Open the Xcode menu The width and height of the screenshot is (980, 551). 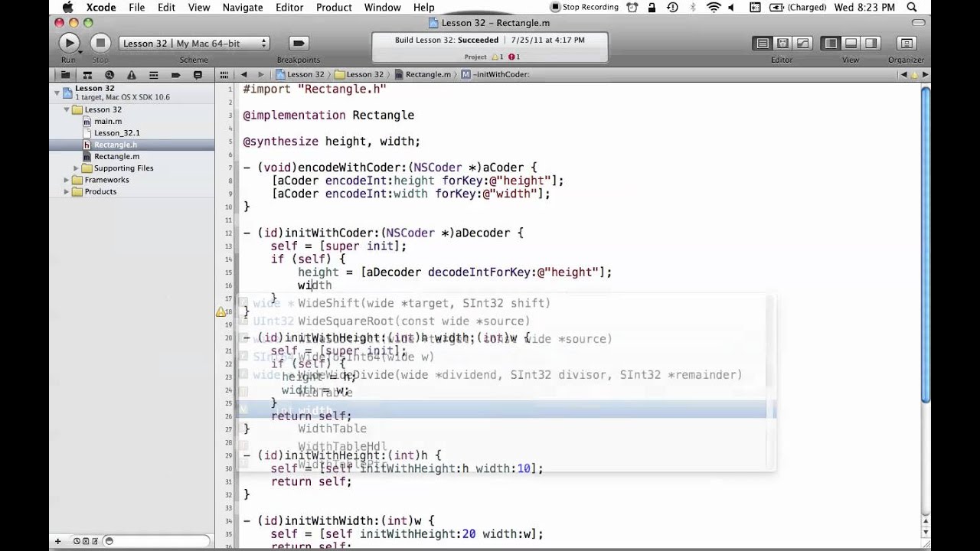click(x=101, y=8)
